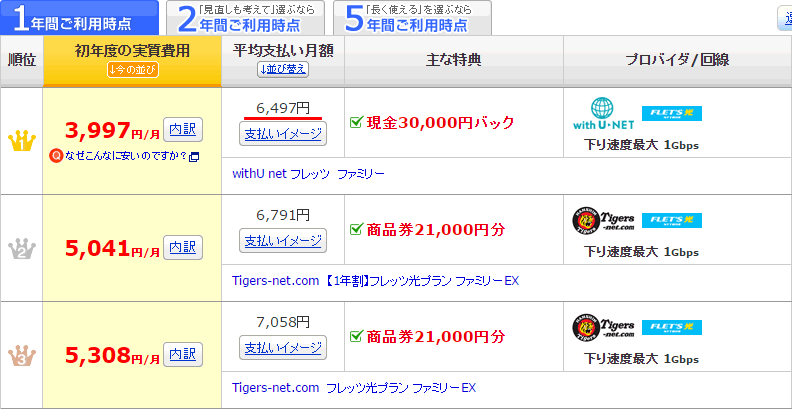792x409 pixels.
Task: Click the red Q question icon
Action: point(56,157)
